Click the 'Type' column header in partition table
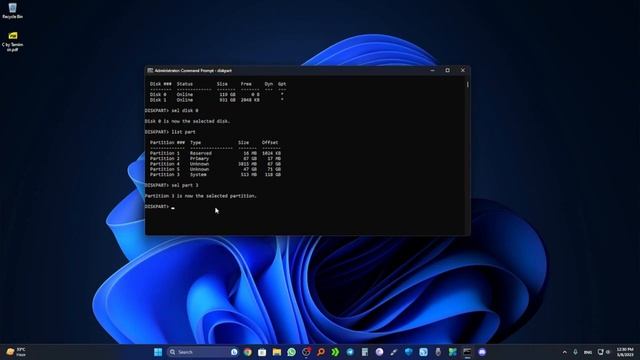The image size is (640, 360). pos(196,142)
